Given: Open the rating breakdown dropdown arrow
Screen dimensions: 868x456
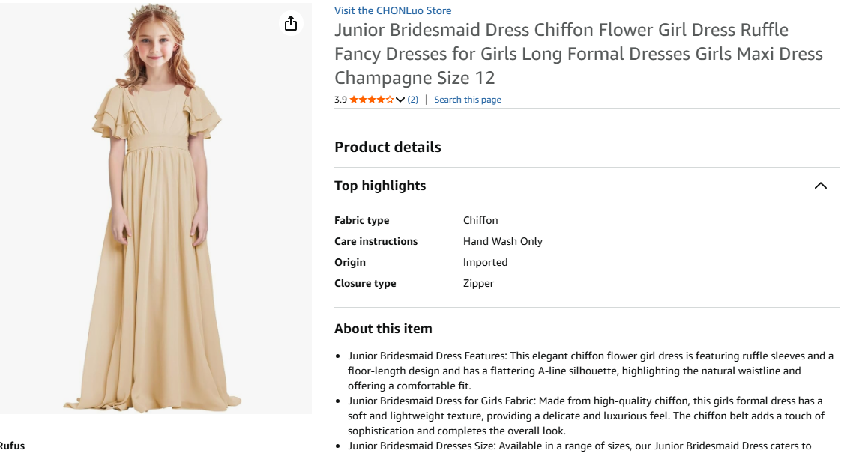Looking at the screenshot, I should click(400, 100).
